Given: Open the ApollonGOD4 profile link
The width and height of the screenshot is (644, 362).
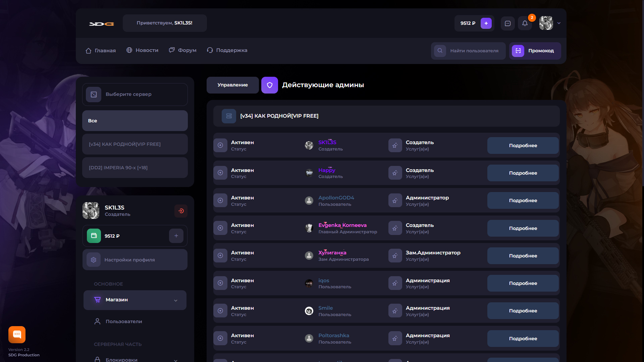Looking at the screenshot, I should point(336,198).
